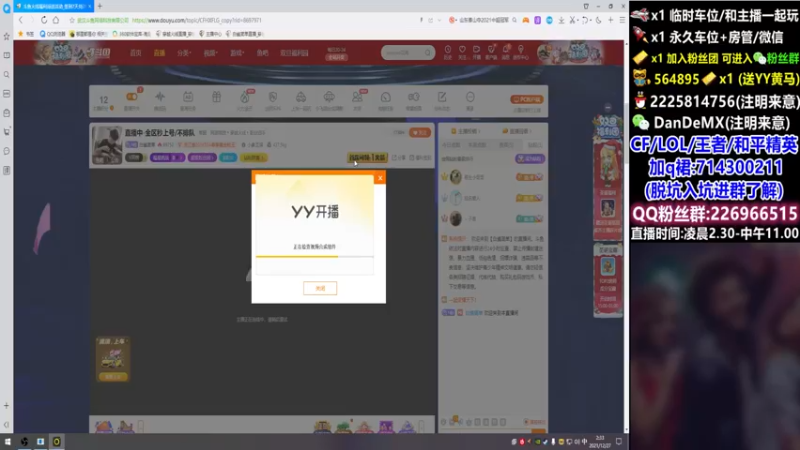The height and width of the screenshot is (450, 800).
Task: Click the two-people icon in activity toolbar
Action: (357, 99)
